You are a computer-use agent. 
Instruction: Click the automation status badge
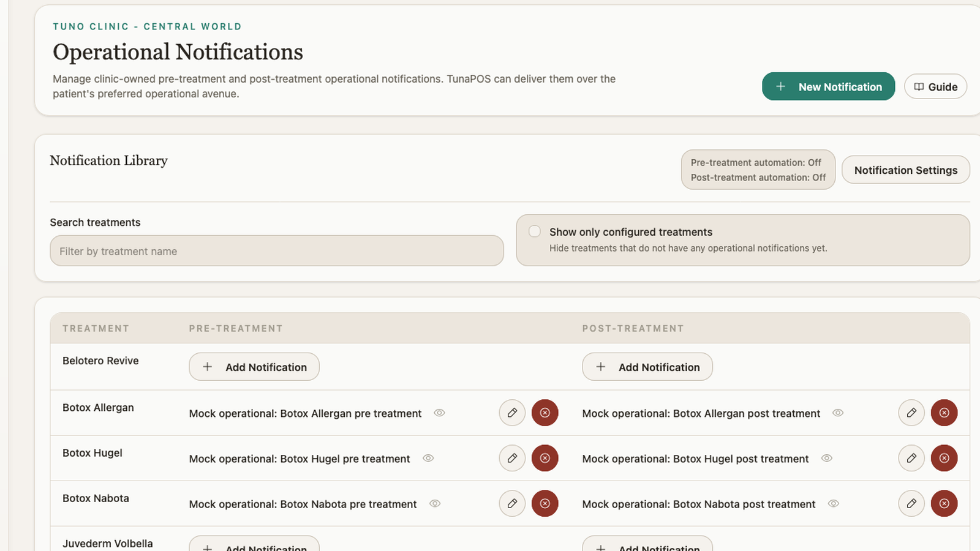click(758, 170)
